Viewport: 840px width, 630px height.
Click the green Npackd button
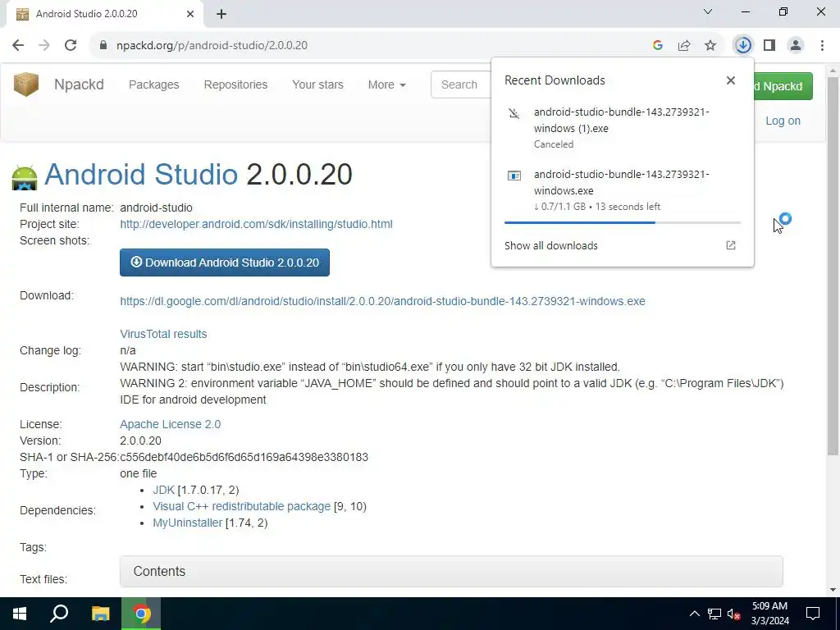(x=783, y=86)
